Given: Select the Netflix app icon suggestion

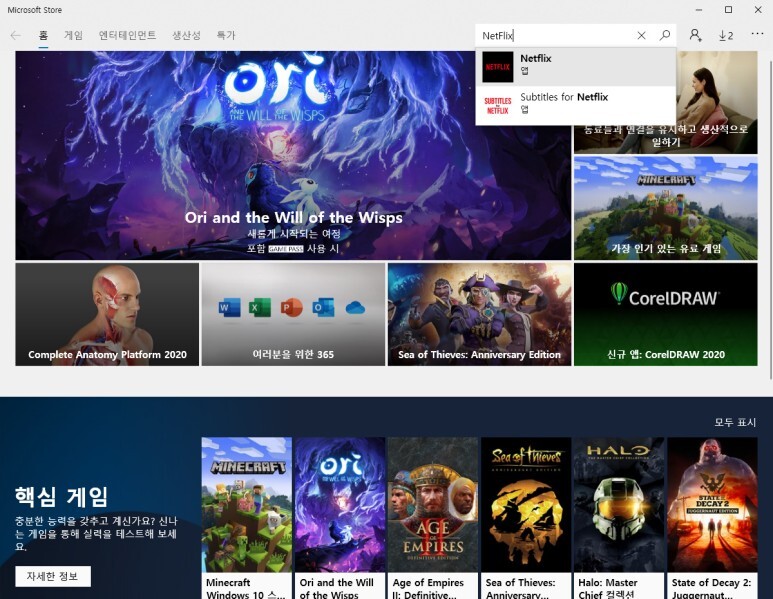Looking at the screenshot, I should [497, 67].
